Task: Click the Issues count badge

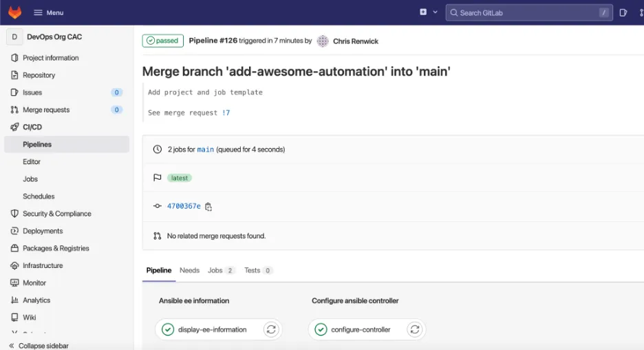Action: click(117, 92)
